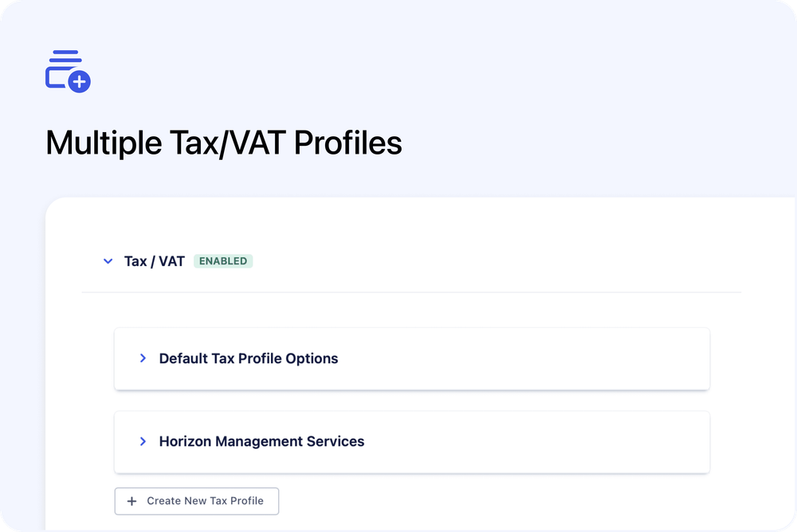797x532 pixels.
Task: Click the arrow beside Horizon Management Services
Action: coord(143,442)
